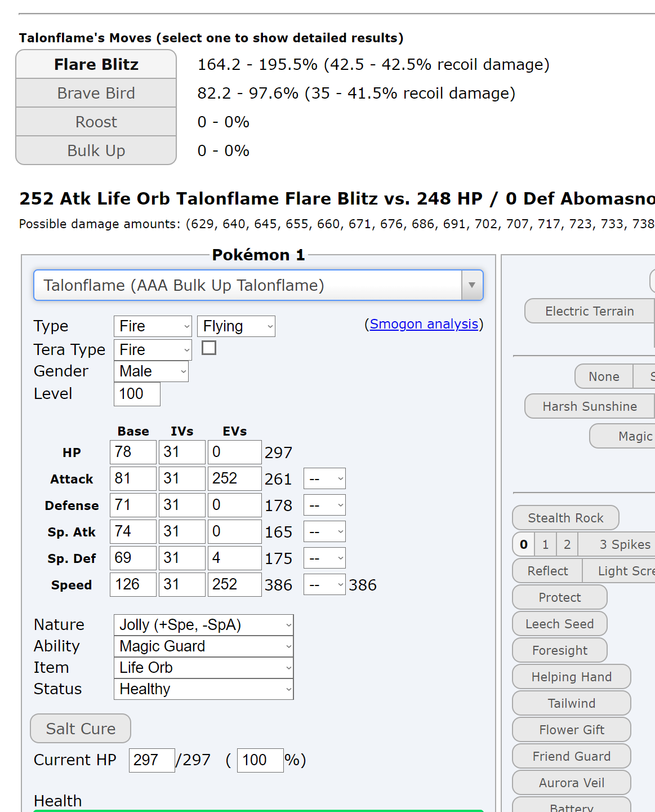Select the Roost move
The height and width of the screenshot is (812, 655).
point(96,122)
